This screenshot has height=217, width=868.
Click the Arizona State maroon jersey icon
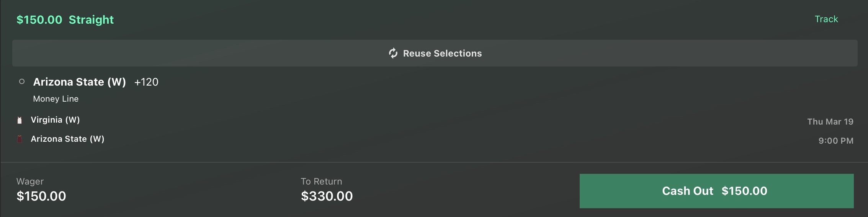tap(20, 139)
